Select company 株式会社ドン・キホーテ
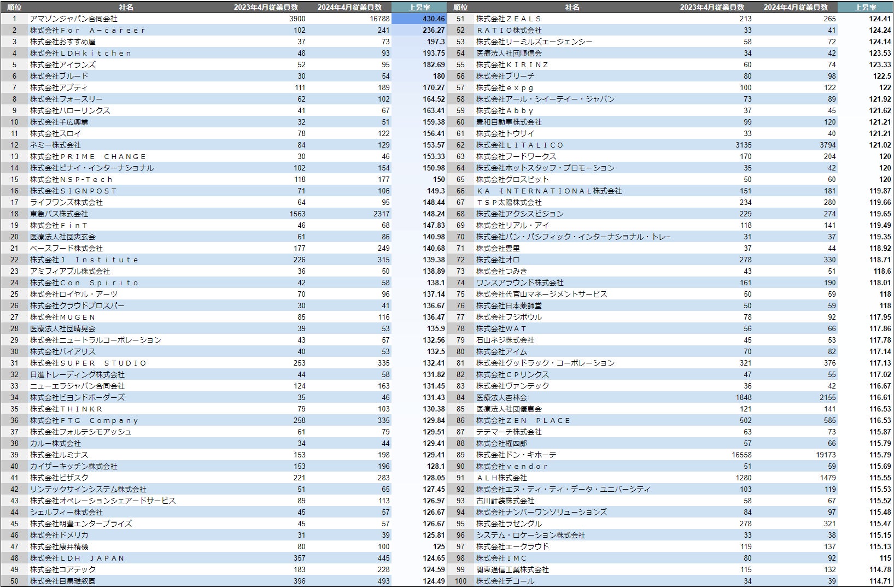 click(516, 455)
